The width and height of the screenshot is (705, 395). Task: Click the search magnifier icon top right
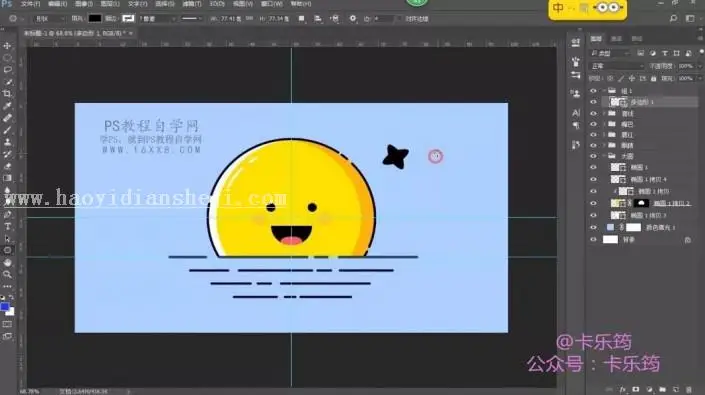click(673, 18)
